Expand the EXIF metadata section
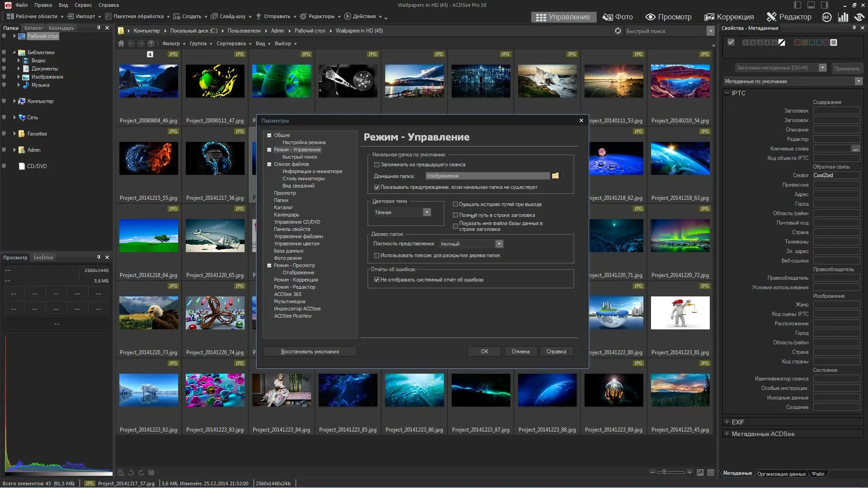 click(x=727, y=422)
